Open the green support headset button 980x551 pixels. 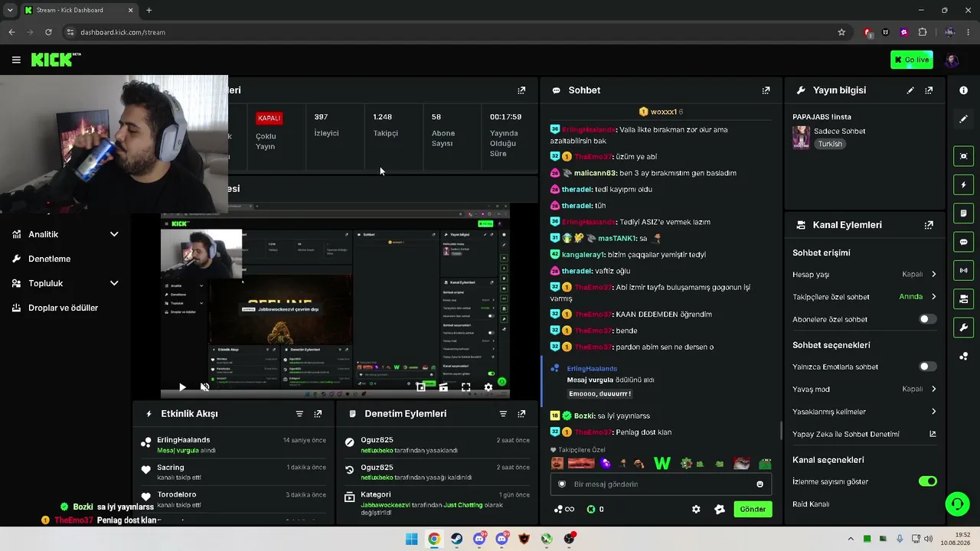pyautogui.click(x=957, y=504)
